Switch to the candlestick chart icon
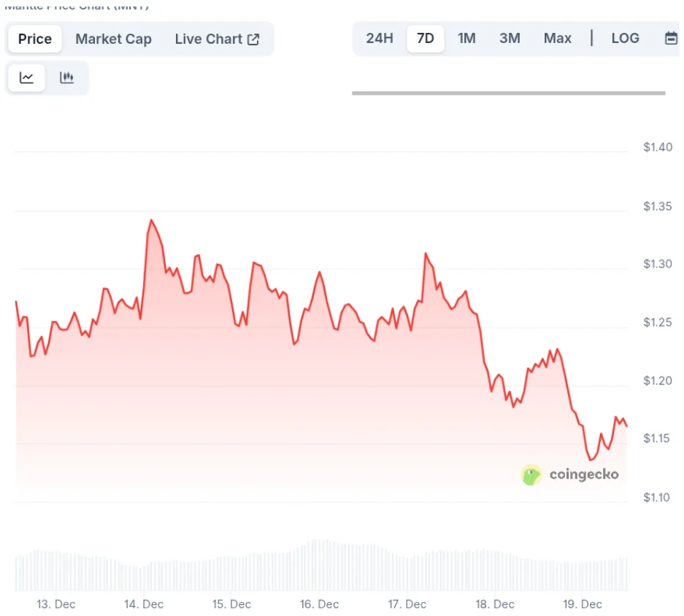Image resolution: width=684 pixels, height=616 pixels. tap(66, 77)
